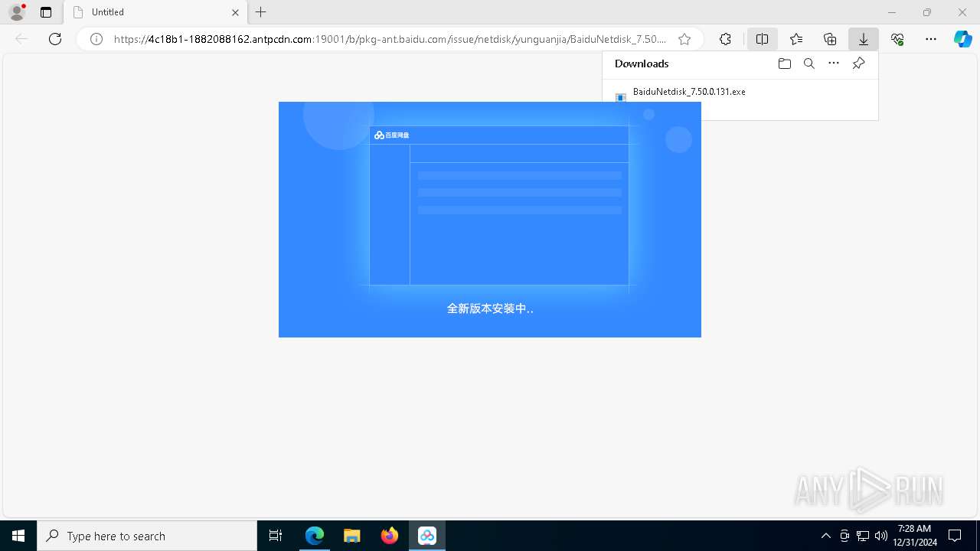
Task: Open the Edge profile icon
Action: 17,12
